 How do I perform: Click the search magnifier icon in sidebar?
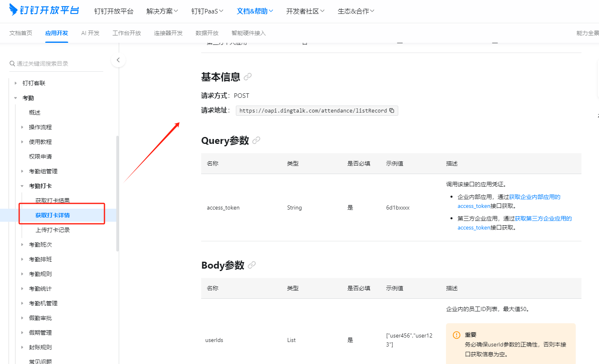pos(12,64)
